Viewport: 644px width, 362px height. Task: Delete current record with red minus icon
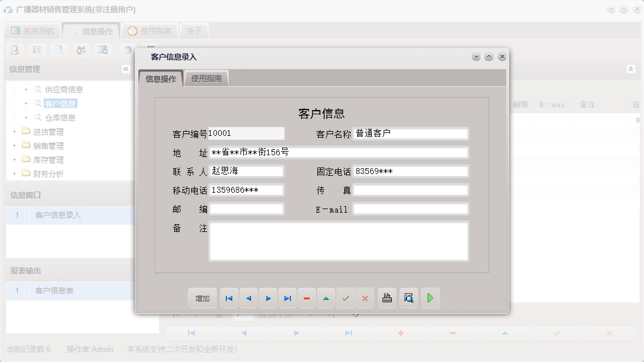click(x=307, y=298)
